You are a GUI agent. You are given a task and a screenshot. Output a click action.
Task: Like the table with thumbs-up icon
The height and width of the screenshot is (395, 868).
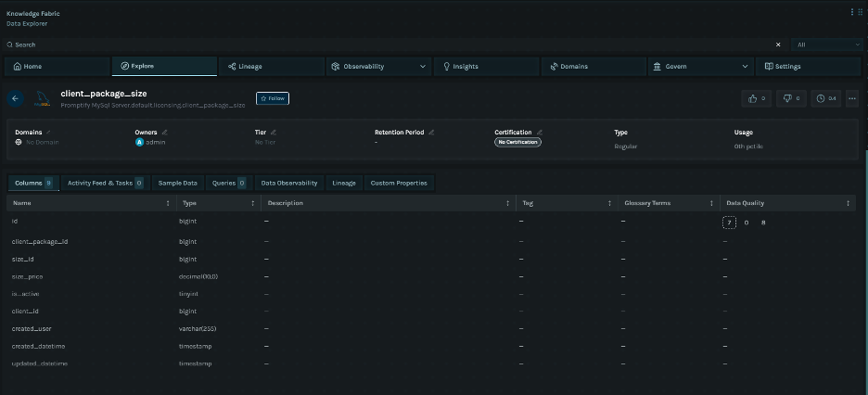click(x=756, y=98)
